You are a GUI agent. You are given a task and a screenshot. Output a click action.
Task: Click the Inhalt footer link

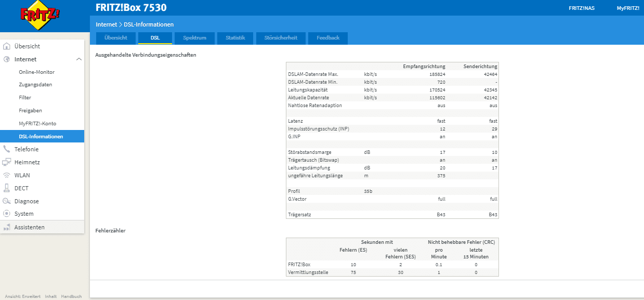pyautogui.click(x=50, y=296)
